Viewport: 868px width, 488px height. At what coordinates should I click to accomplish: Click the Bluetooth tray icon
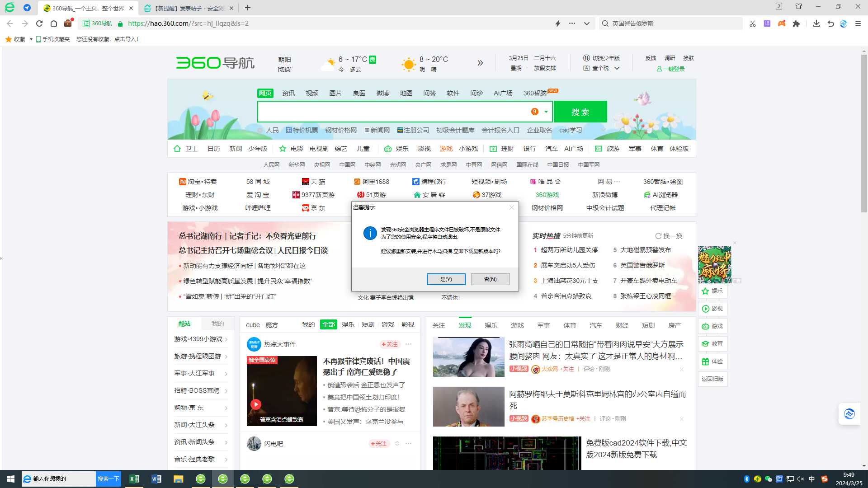747,479
